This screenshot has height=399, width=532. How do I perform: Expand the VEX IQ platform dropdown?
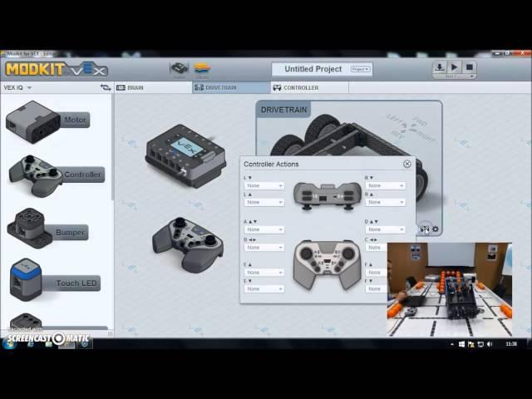click(17, 88)
